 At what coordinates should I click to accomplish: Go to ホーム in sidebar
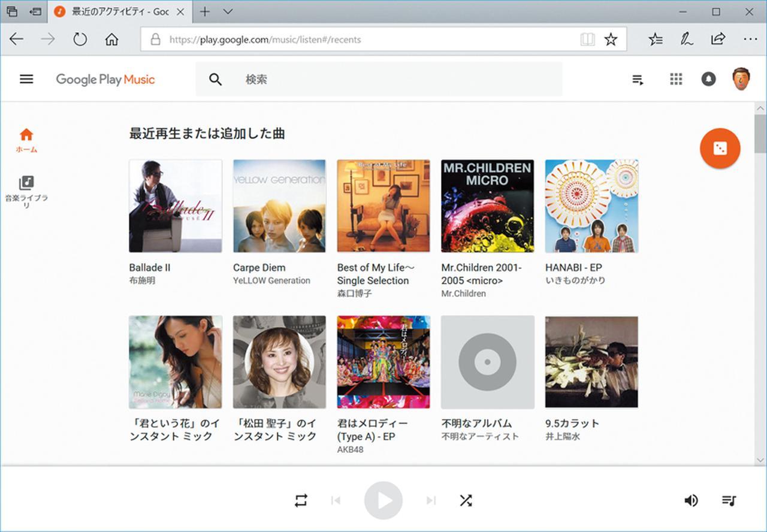pos(26,140)
